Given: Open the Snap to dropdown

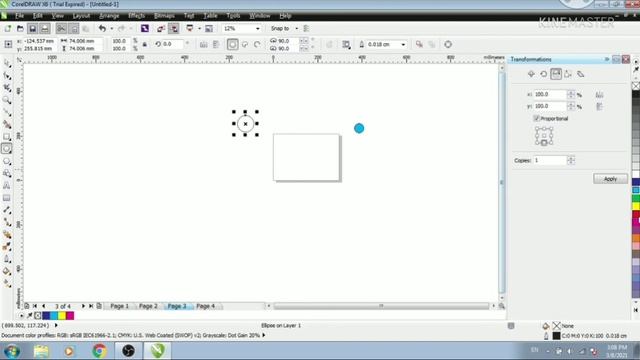Looking at the screenshot, I should [296, 29].
